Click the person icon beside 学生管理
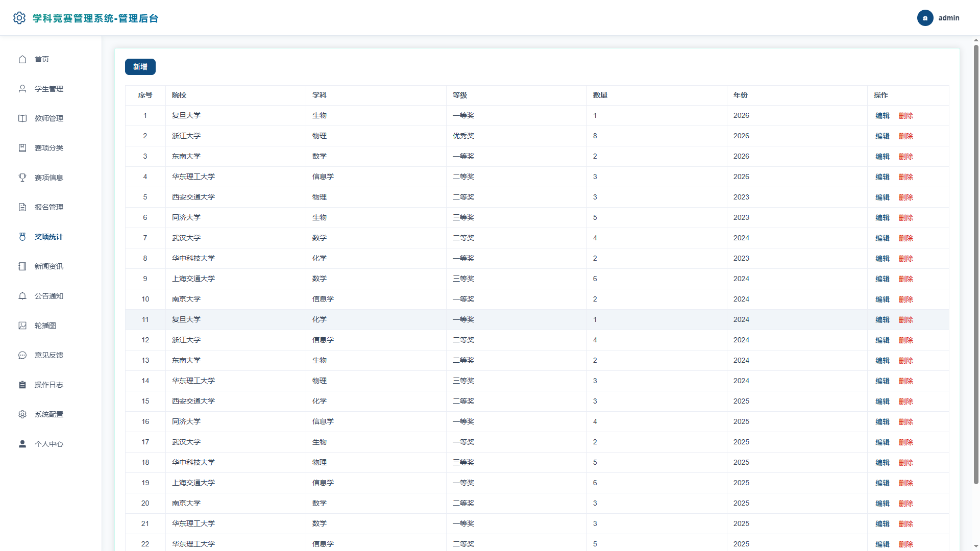Screen dimensions: 980x551 coord(22,89)
